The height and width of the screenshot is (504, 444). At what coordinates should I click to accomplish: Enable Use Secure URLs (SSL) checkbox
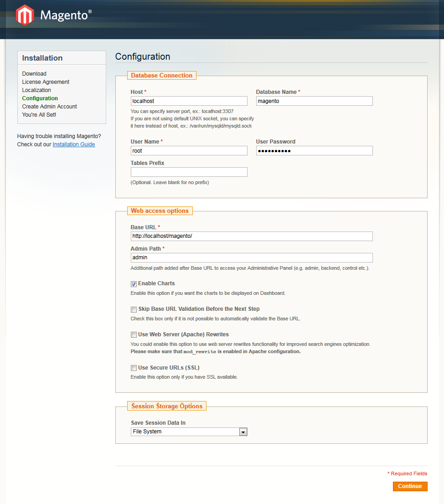[x=134, y=368]
